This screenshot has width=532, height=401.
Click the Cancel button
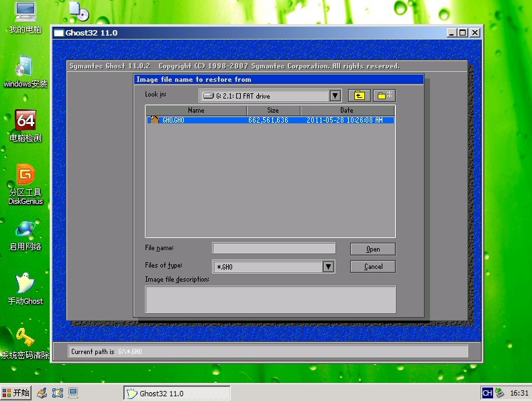click(x=373, y=267)
